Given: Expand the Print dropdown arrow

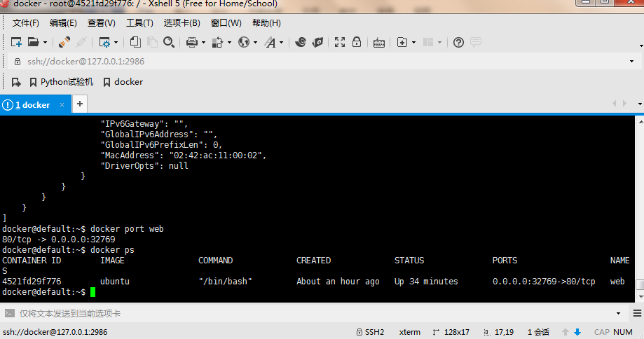Looking at the screenshot, I should pos(203,42).
